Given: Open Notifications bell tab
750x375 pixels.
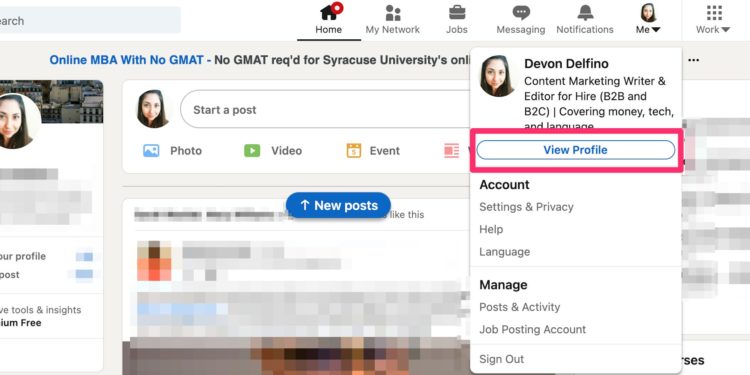Looking at the screenshot, I should pyautogui.click(x=585, y=20).
